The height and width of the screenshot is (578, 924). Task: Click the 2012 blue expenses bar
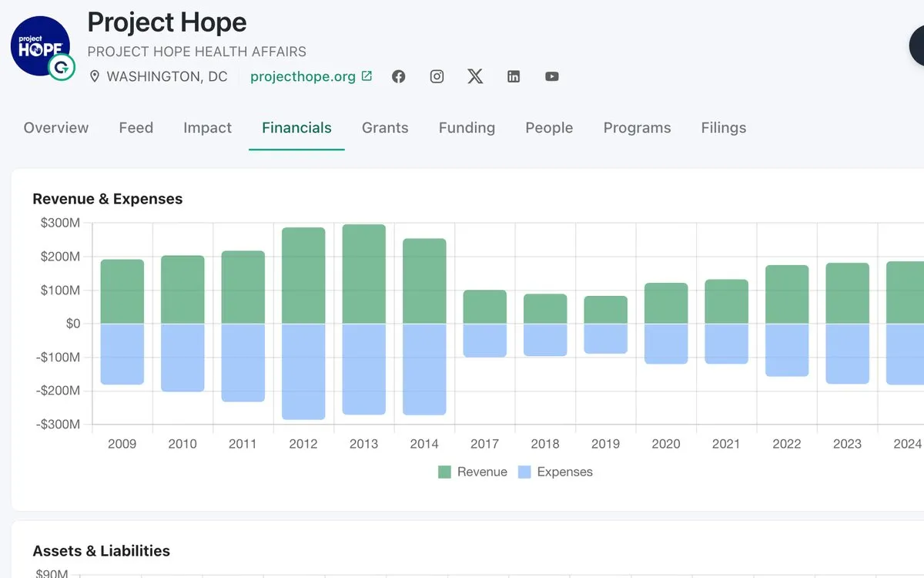tap(303, 371)
